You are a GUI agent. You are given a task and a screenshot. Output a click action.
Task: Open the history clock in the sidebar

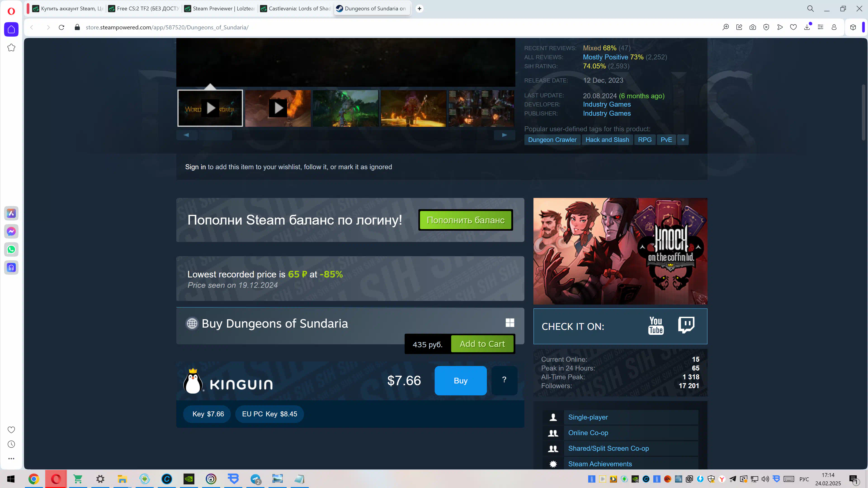(x=11, y=444)
